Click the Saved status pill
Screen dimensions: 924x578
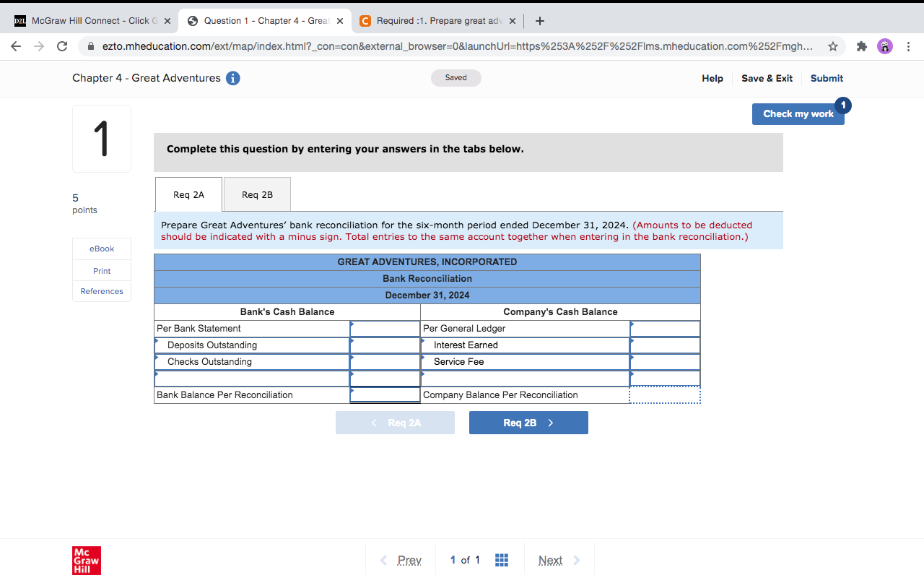(x=456, y=78)
